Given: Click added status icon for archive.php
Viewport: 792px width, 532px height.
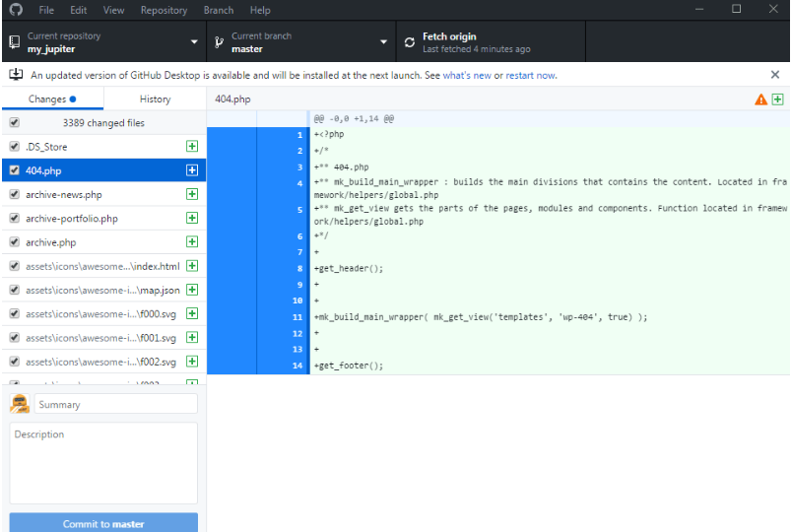Looking at the screenshot, I should [x=192, y=242].
